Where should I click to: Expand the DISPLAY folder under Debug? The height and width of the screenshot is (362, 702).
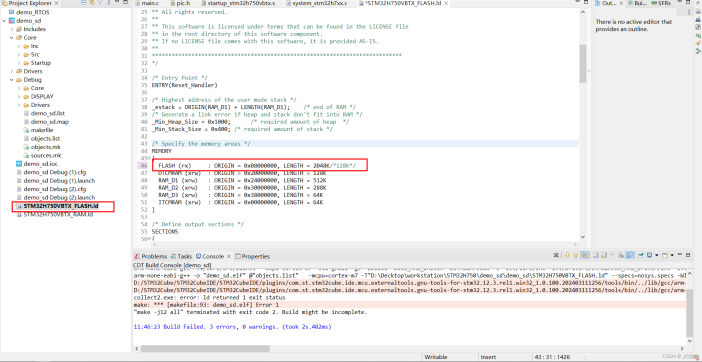pyautogui.click(x=19, y=97)
